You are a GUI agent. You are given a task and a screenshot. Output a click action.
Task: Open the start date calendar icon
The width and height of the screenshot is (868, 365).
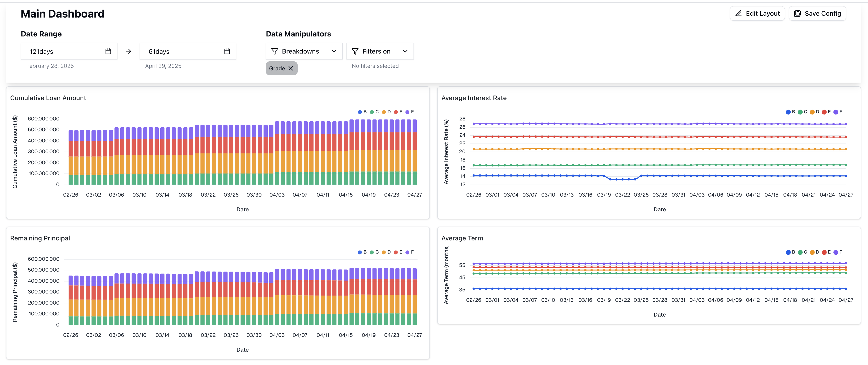[x=108, y=51]
